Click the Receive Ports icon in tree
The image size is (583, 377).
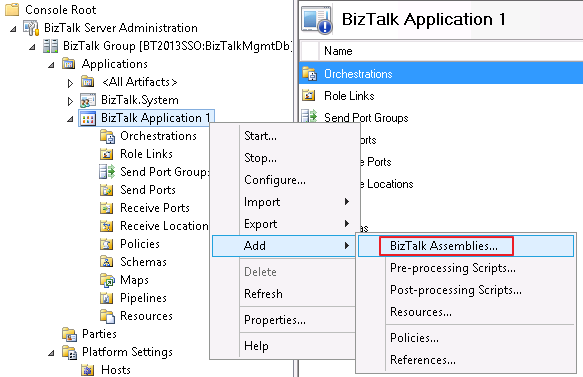[107, 208]
